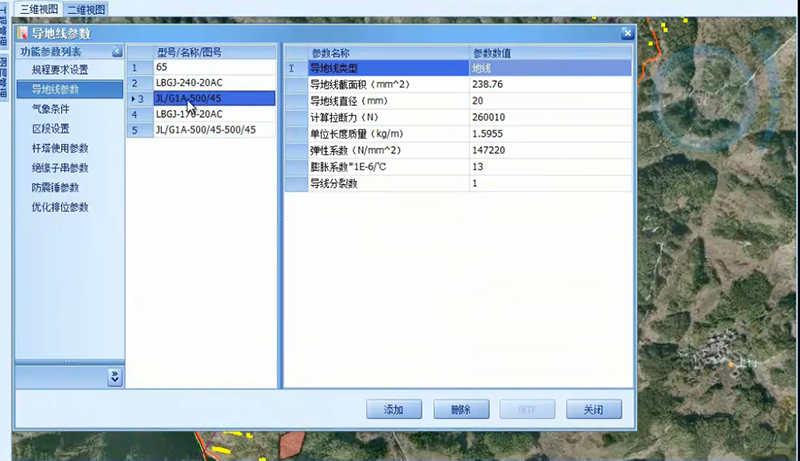Click the 关闭 button
The width and height of the screenshot is (800, 461).
tap(593, 409)
